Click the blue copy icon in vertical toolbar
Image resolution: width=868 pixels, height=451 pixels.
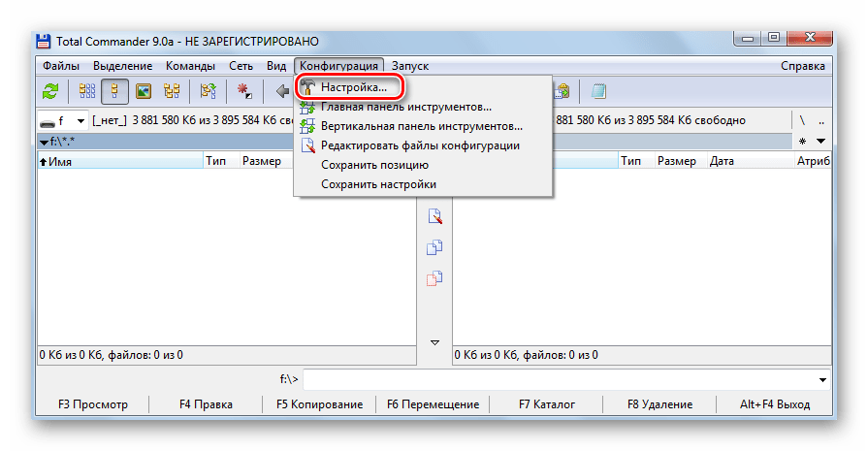pos(434,247)
